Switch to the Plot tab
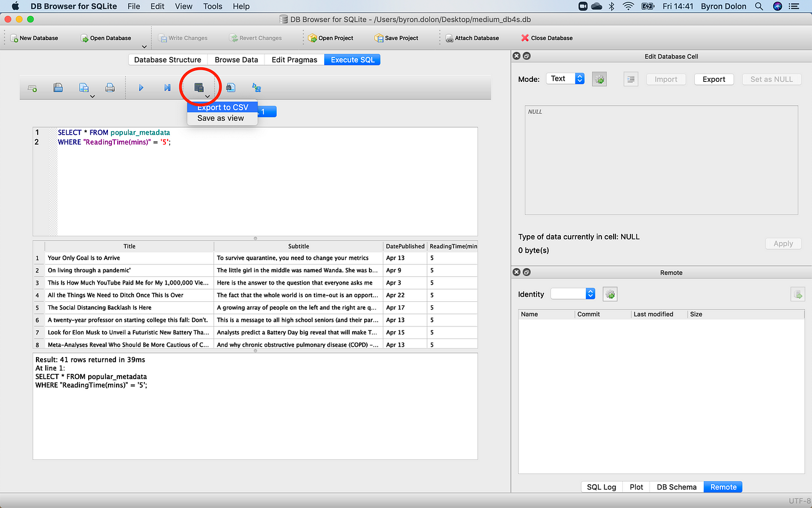 pyautogui.click(x=636, y=487)
